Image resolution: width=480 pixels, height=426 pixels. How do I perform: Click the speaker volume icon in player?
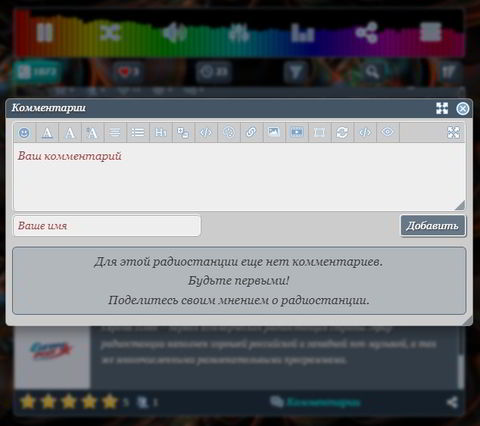[x=175, y=33]
